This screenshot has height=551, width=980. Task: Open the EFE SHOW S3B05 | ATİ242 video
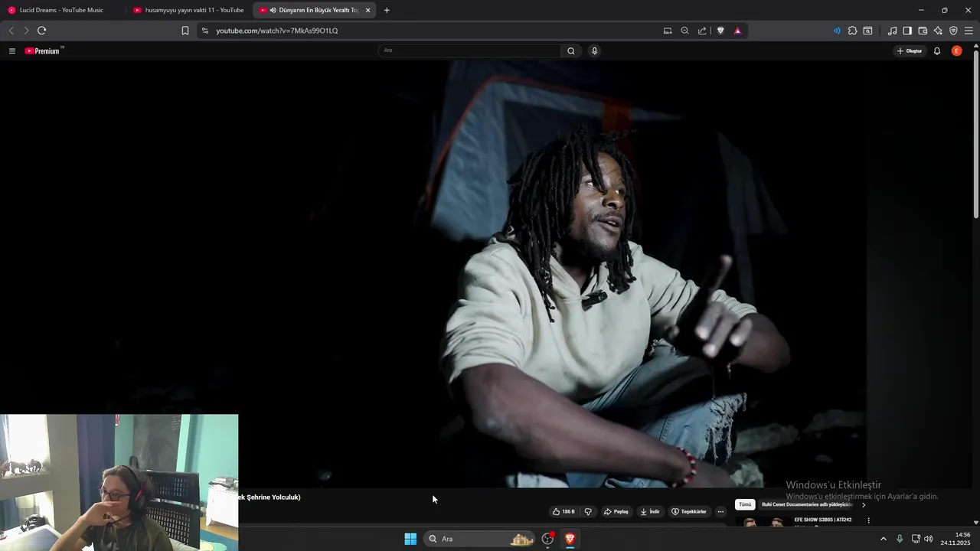(x=823, y=520)
